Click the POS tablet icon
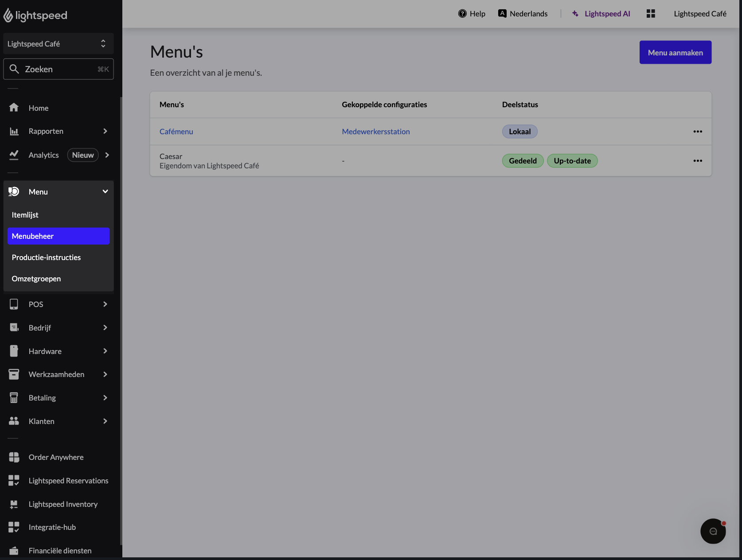This screenshot has width=742, height=560. click(14, 304)
